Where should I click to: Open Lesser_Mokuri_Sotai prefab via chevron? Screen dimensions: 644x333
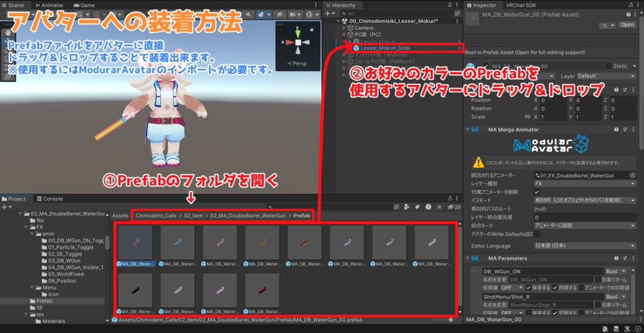pos(459,48)
